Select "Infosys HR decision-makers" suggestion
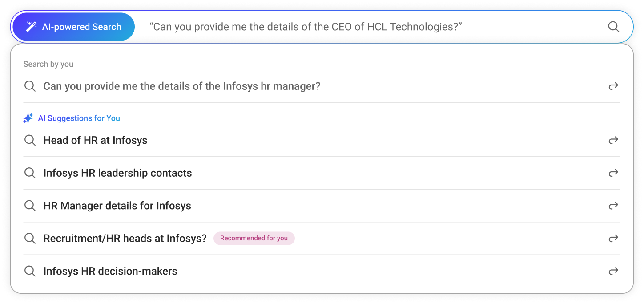644x304 pixels. coord(110,271)
